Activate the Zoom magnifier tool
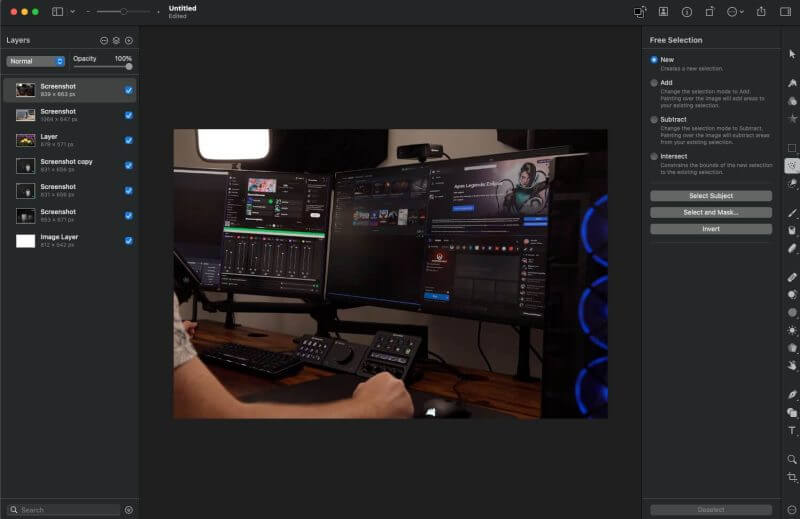 [x=792, y=459]
